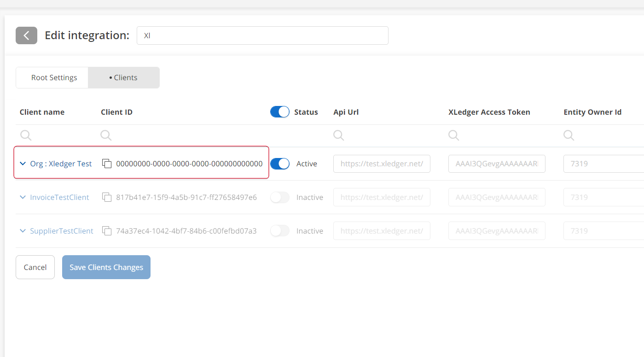This screenshot has height=357, width=644.
Task: Open the Clients tab
Action: [x=123, y=77]
